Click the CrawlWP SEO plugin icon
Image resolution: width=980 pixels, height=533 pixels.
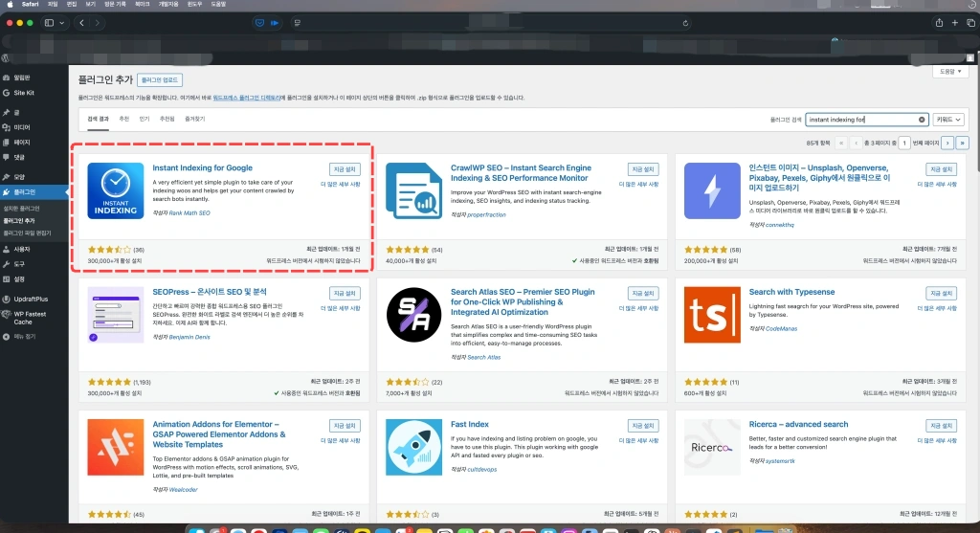click(x=413, y=190)
